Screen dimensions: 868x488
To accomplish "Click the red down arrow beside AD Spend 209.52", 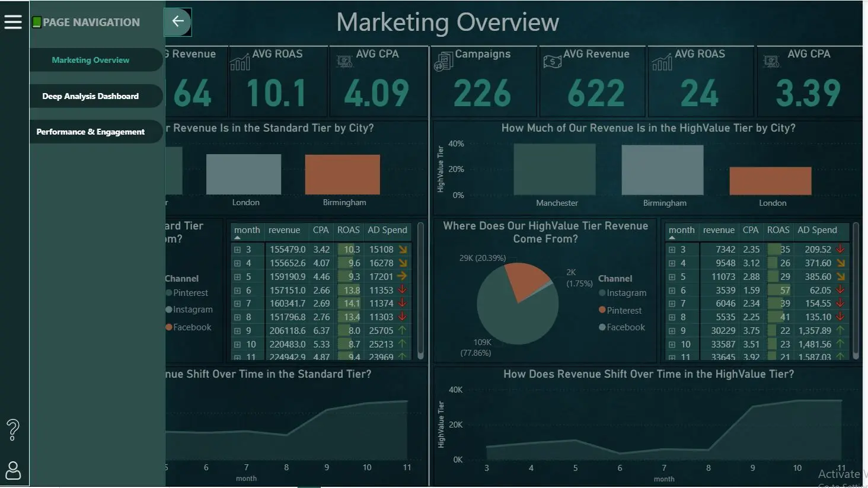I will pos(840,249).
